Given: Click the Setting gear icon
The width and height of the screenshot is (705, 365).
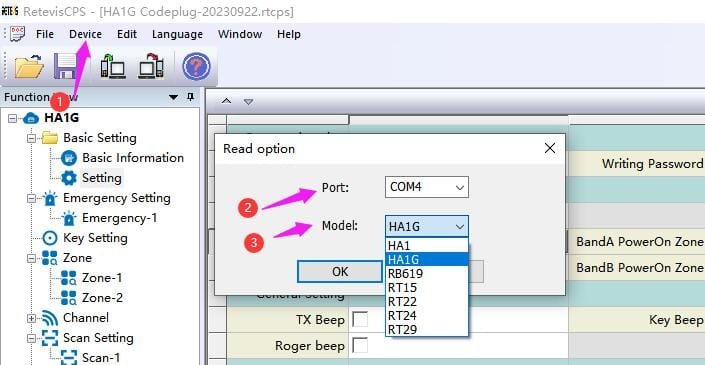Looking at the screenshot, I should click(x=69, y=178).
